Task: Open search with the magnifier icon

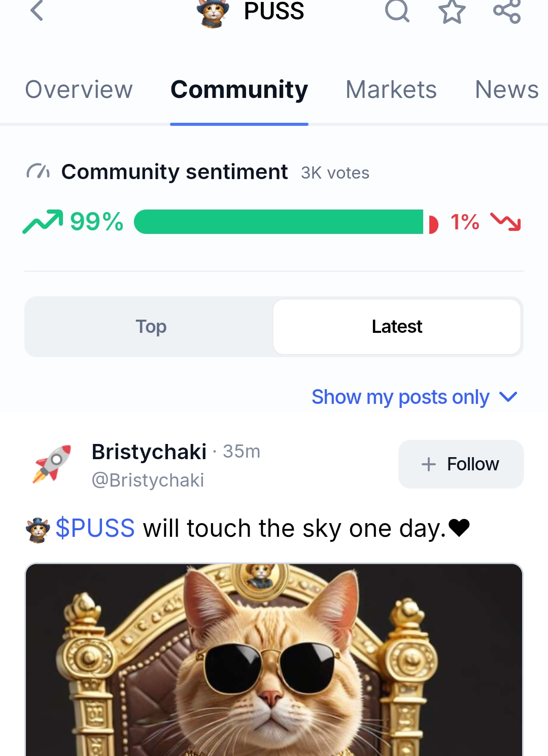Action: tap(397, 10)
